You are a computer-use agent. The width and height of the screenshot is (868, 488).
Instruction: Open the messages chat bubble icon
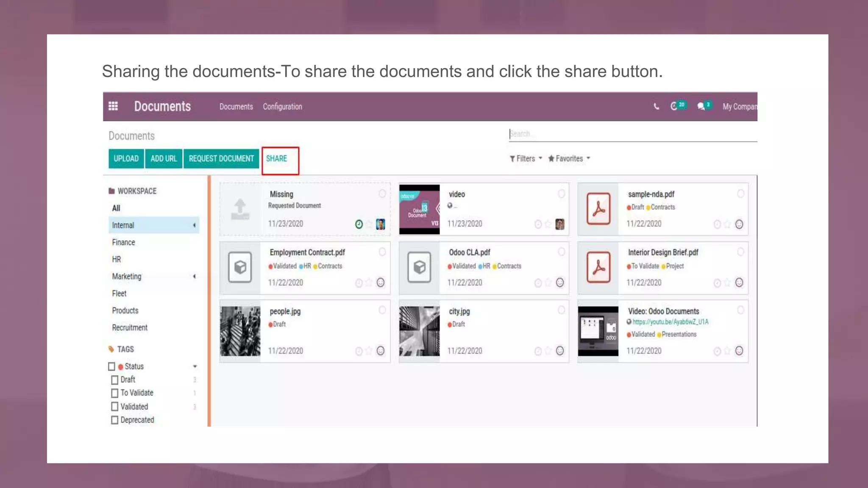[x=701, y=106]
